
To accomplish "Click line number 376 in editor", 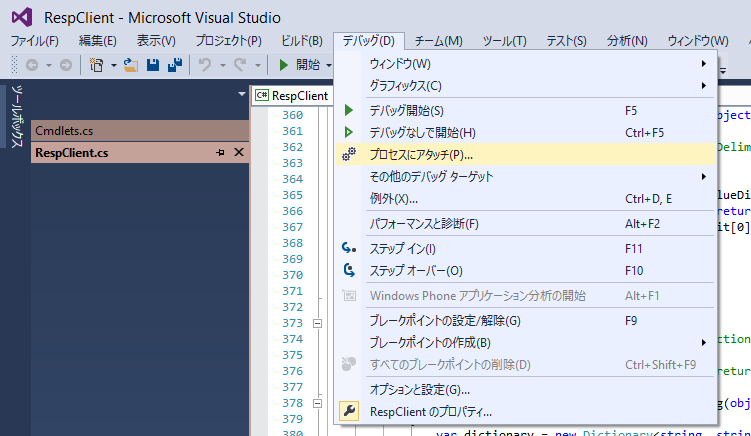I will pos(293,371).
